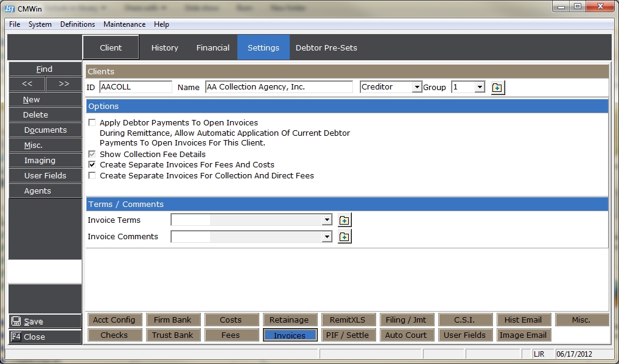This screenshot has width=619, height=364.
Task: Click the Retainage button
Action: (x=289, y=320)
